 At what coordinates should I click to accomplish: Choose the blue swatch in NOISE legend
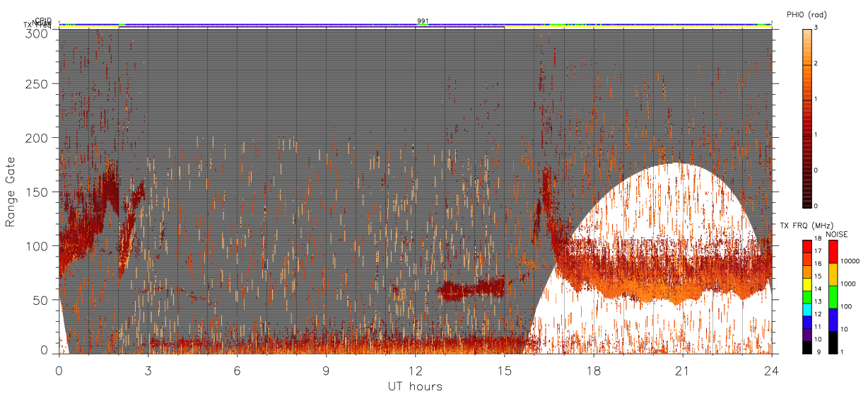833,320
